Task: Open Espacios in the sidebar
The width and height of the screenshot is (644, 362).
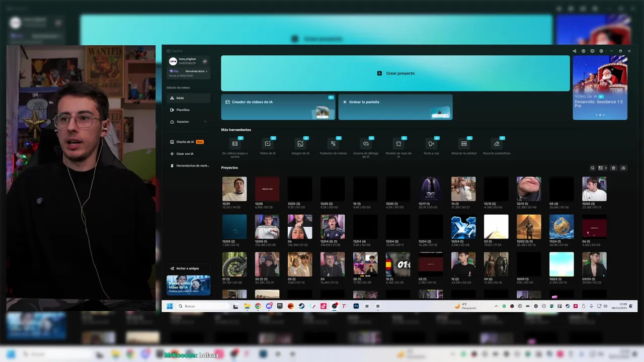Action: tap(189, 122)
